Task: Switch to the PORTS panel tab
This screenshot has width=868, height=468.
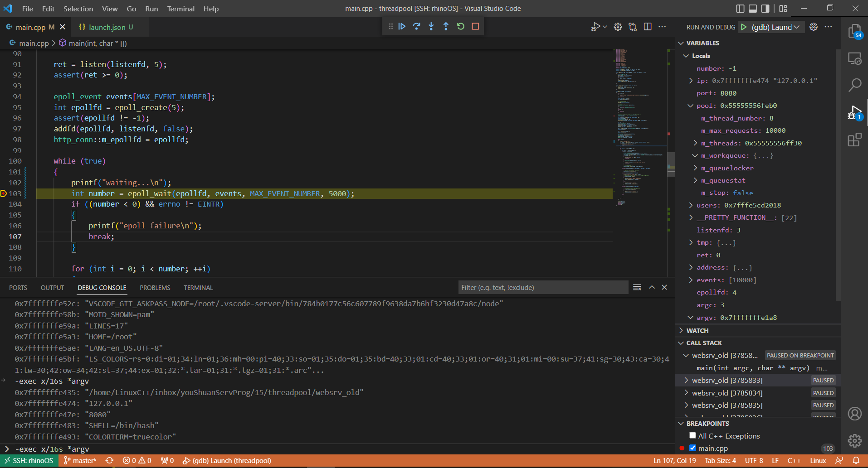Action: click(x=18, y=288)
